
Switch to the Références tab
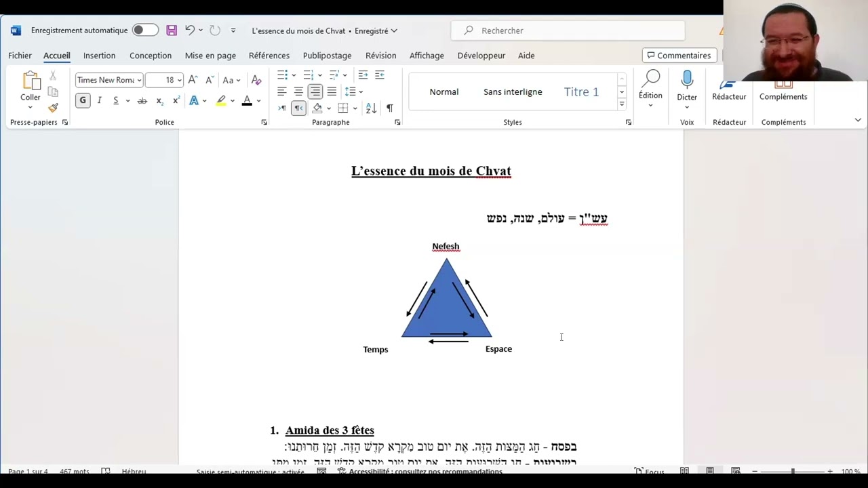click(x=269, y=56)
